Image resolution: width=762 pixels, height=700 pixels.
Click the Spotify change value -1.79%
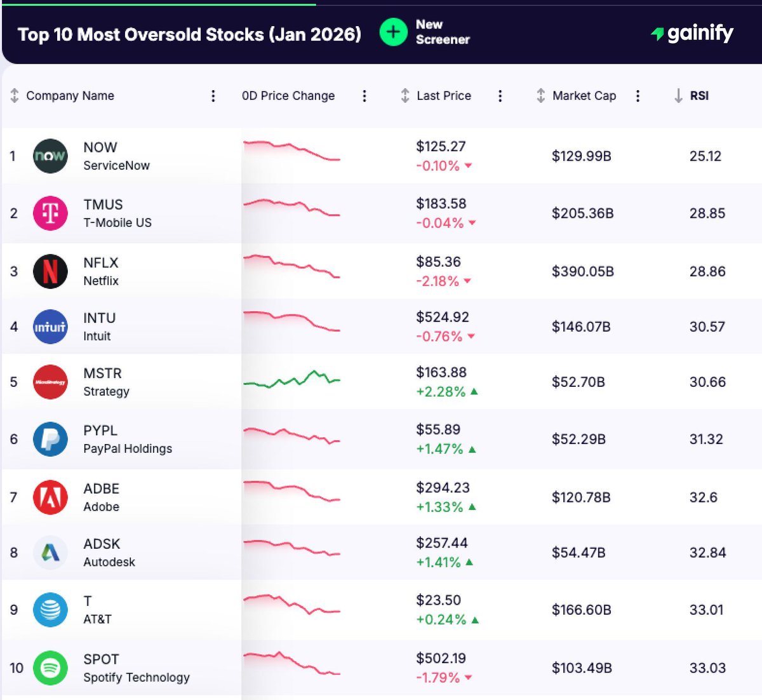[438, 678]
